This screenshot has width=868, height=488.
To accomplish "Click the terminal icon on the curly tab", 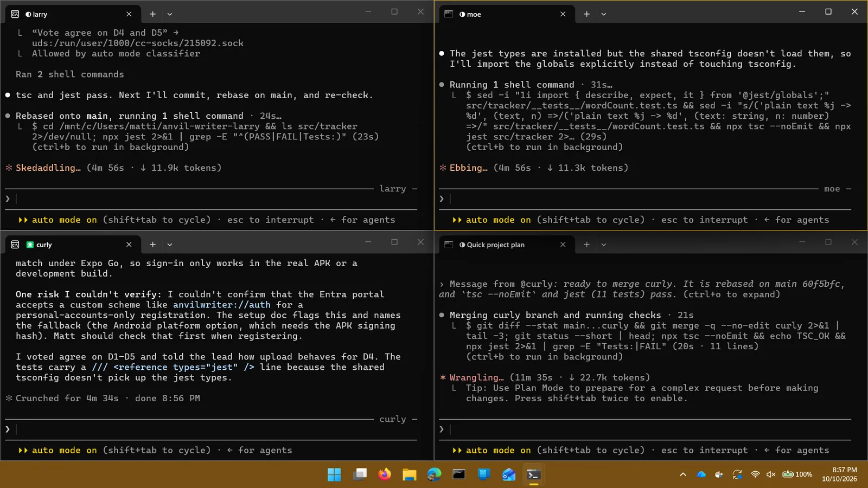I will pos(15,245).
